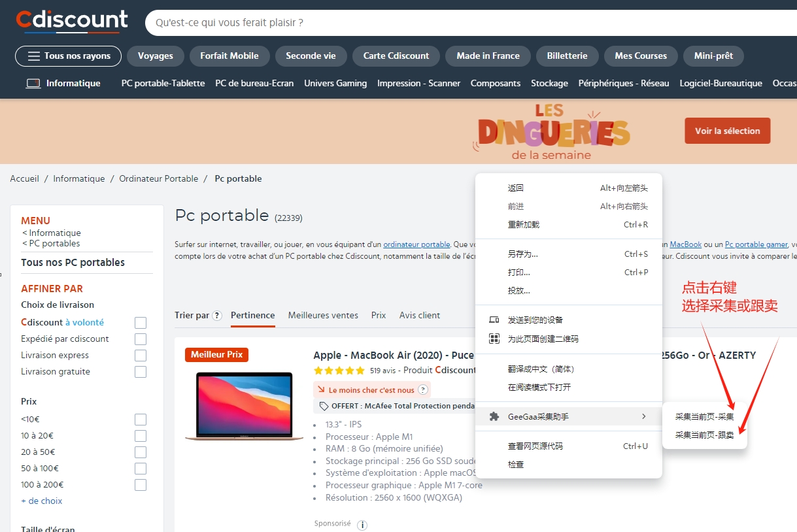Image resolution: width=797 pixels, height=532 pixels.
Task: Focus the Qu'est-ce qui vous ferait plaisir search field
Action: (471, 23)
